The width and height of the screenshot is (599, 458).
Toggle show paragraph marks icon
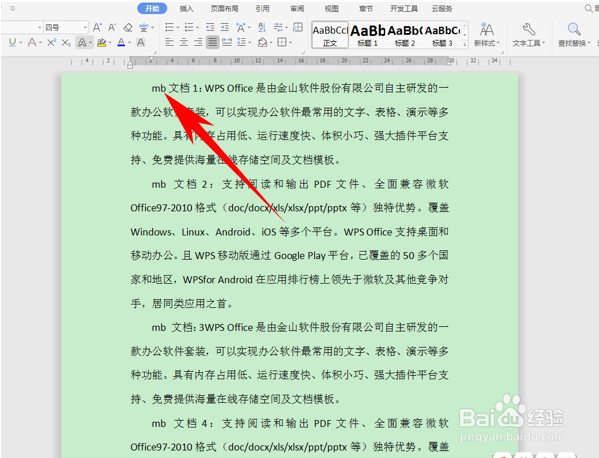click(278, 28)
